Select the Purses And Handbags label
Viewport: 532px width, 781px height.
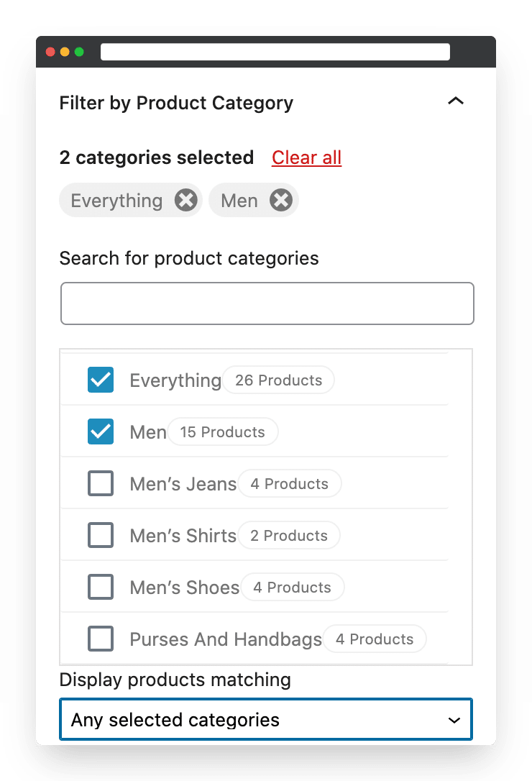point(226,639)
